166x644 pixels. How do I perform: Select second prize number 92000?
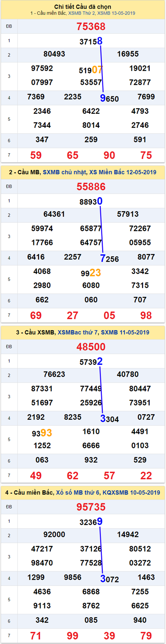click(54, 534)
